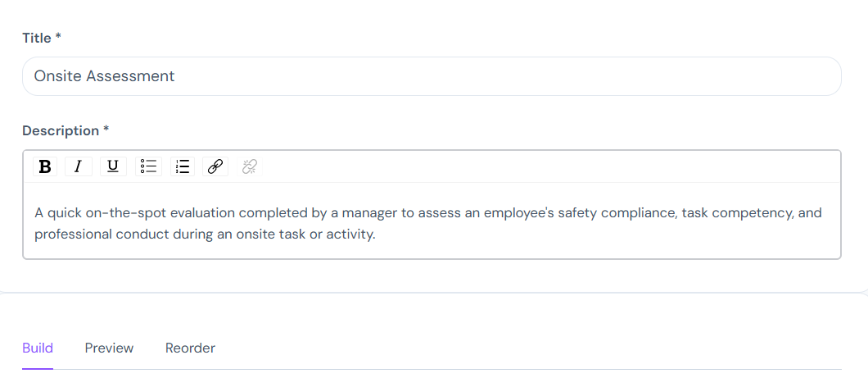The height and width of the screenshot is (387, 868).
Task: Insert a numbered list in description
Action: click(x=182, y=166)
